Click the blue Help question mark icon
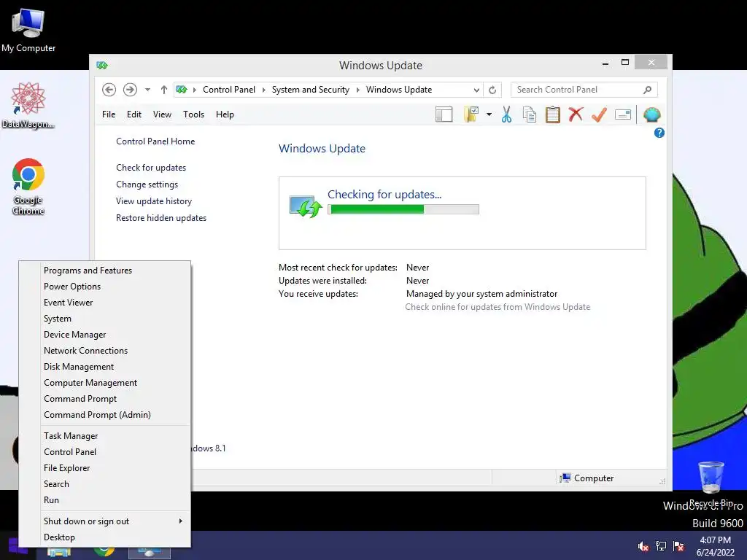This screenshot has width=747, height=560. [659, 133]
